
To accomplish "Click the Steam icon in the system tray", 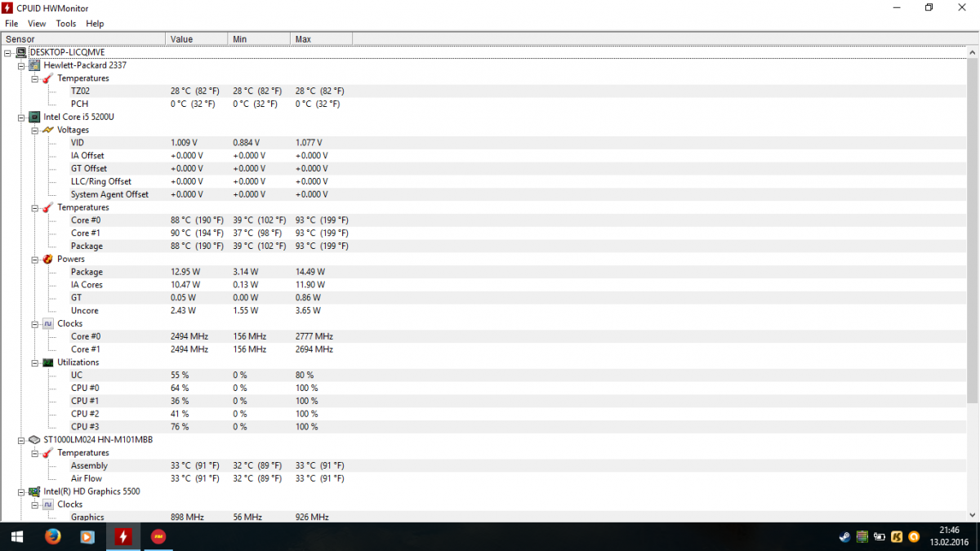I will tap(844, 537).
